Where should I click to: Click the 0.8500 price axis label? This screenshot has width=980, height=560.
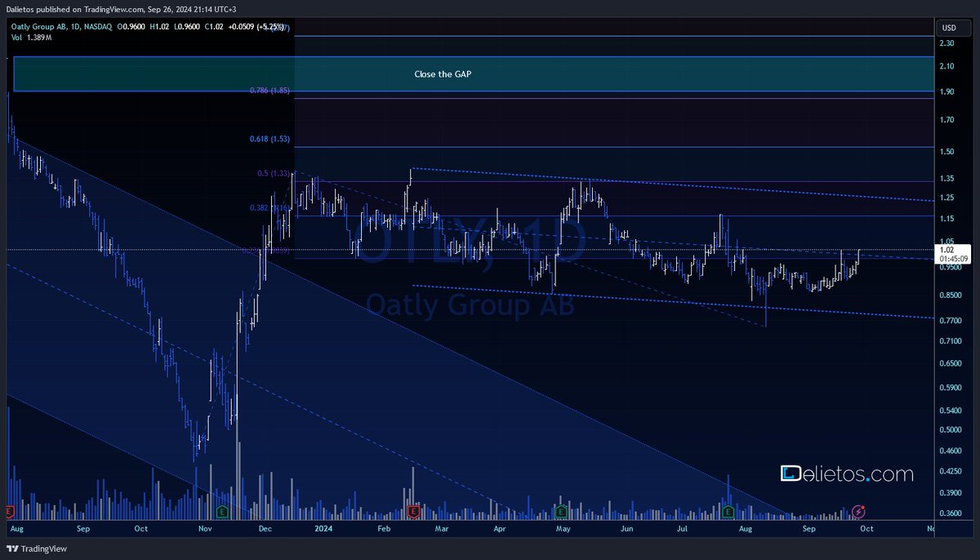point(951,296)
